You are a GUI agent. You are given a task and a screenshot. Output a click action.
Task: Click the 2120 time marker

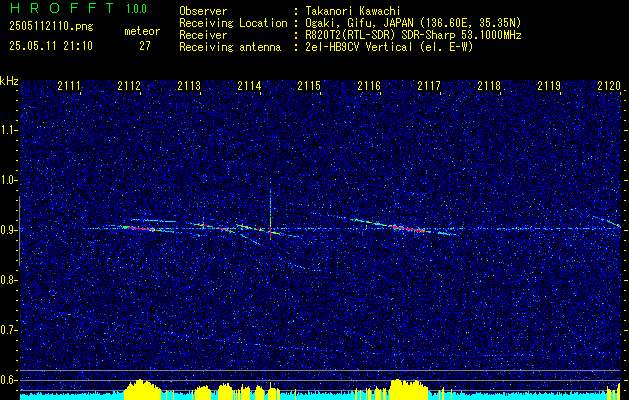(609, 86)
